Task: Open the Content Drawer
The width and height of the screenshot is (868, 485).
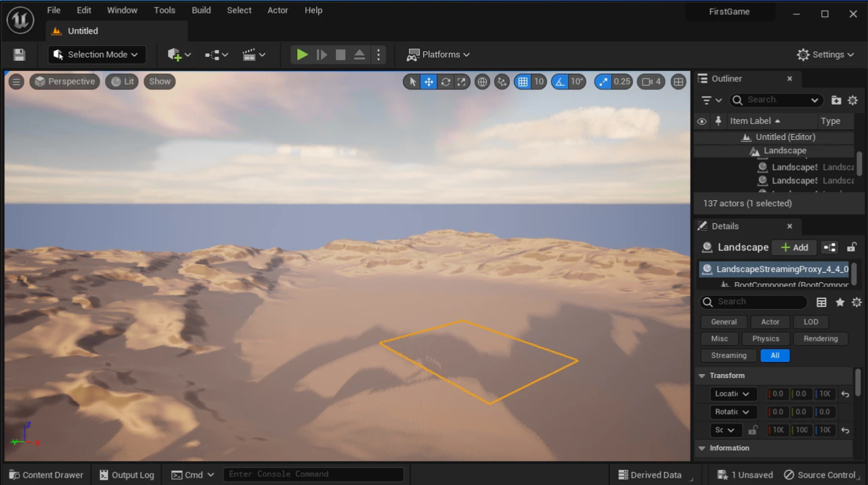Action: coord(46,475)
